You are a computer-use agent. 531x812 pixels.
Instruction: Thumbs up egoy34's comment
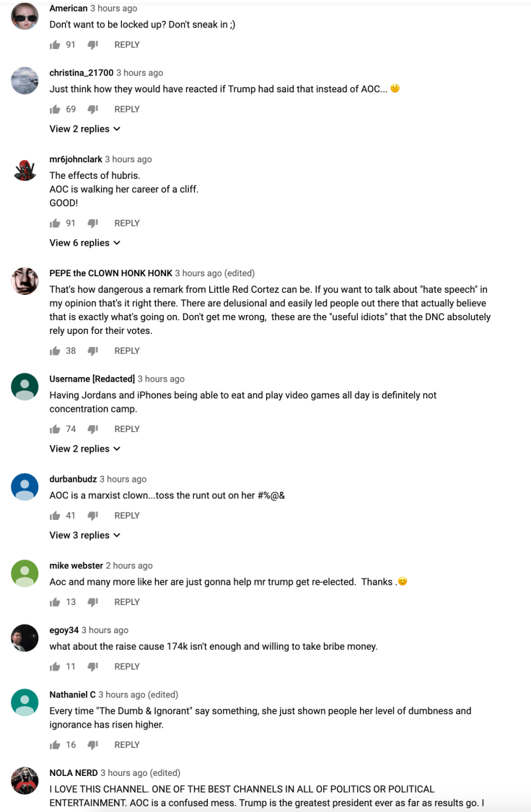pyautogui.click(x=56, y=666)
